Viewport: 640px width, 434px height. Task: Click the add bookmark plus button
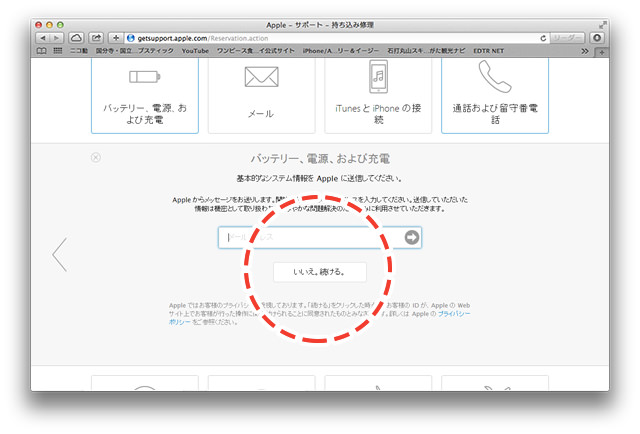[x=116, y=38]
